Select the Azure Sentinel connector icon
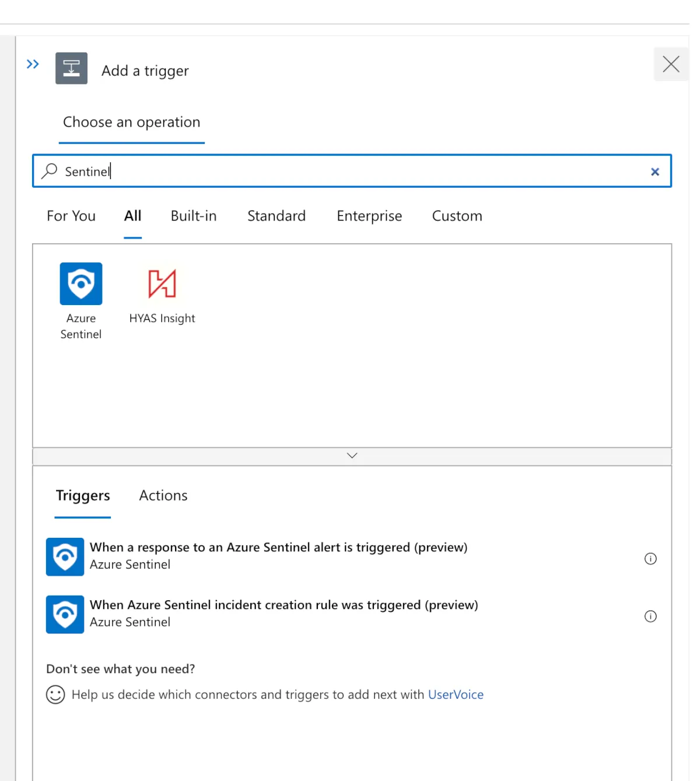 tap(81, 284)
